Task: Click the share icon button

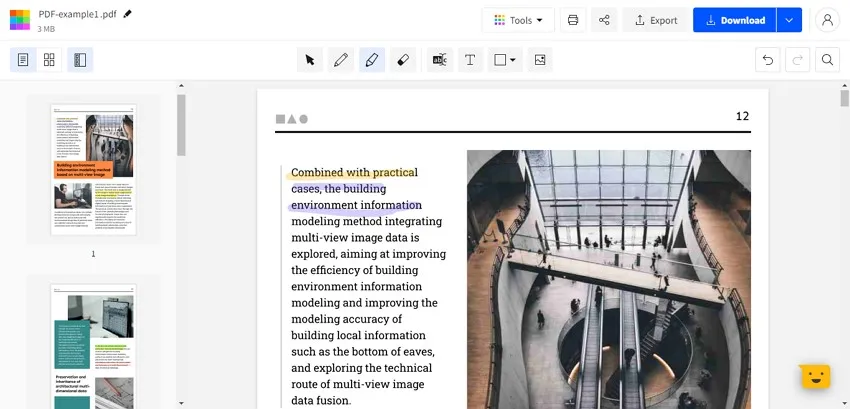Action: (604, 20)
